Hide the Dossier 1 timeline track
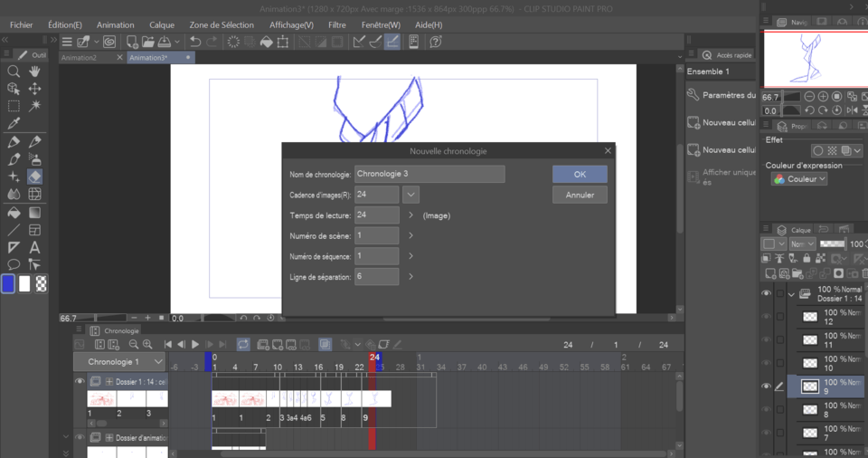868x458 pixels. [80, 382]
